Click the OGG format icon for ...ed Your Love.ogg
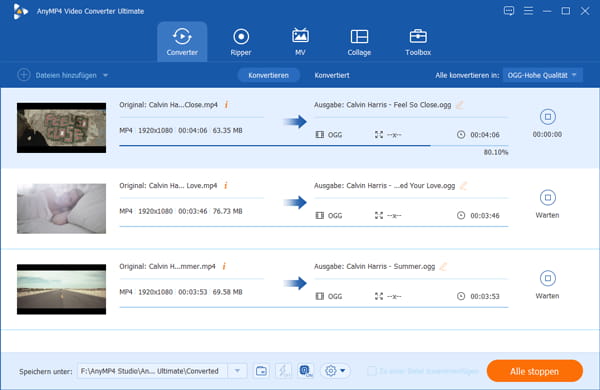 320,215
